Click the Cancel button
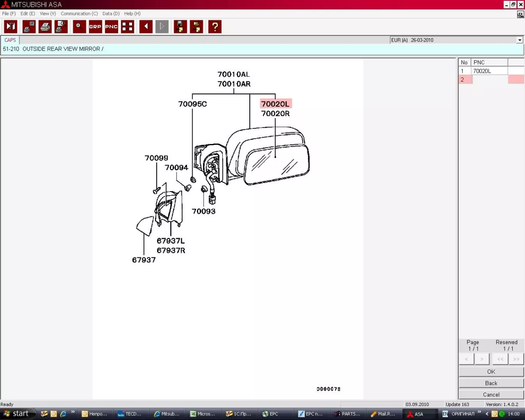525x420 pixels. pyautogui.click(x=491, y=395)
